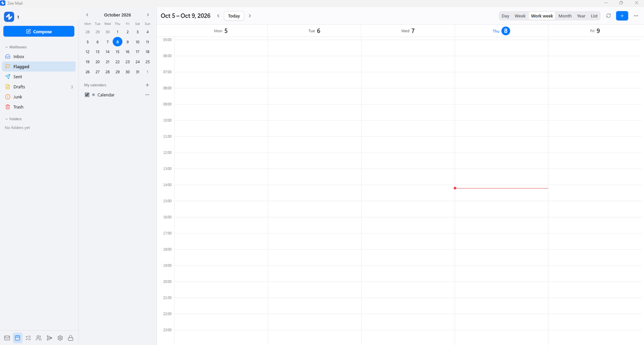Switch to List view
The width and height of the screenshot is (644, 345).
pyautogui.click(x=594, y=16)
